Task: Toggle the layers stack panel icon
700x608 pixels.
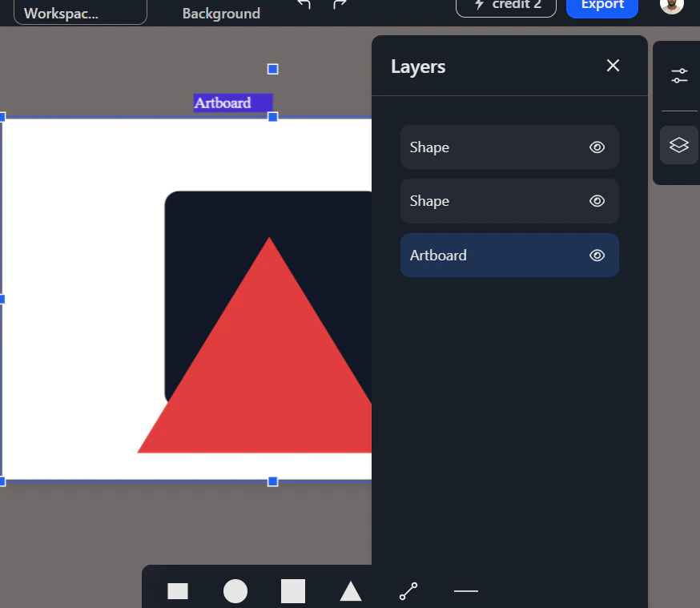Action: click(x=679, y=145)
